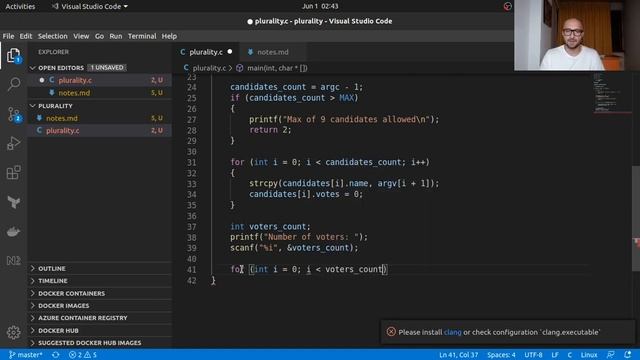
Task: Select notes.md in Open Editors list
Action: tap(100, 93)
